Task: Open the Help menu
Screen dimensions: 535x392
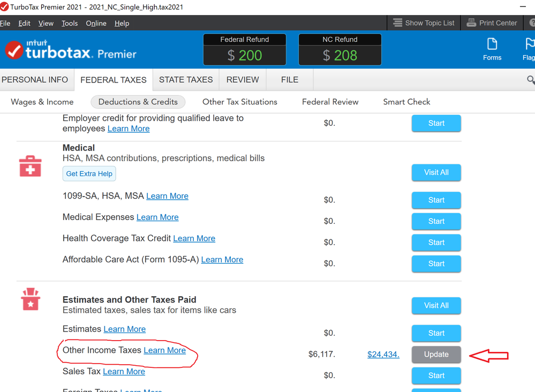Action: [122, 23]
